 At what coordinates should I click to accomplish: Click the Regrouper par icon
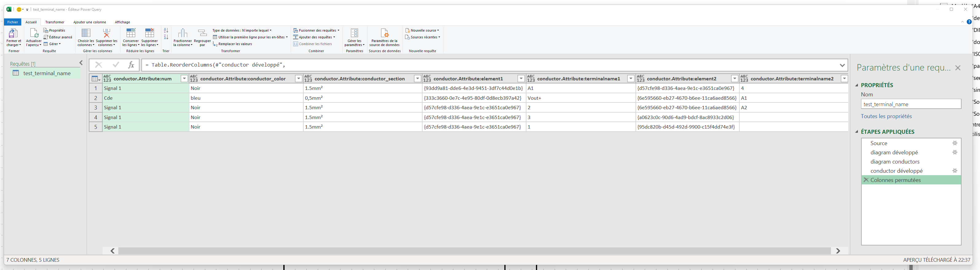(x=202, y=34)
